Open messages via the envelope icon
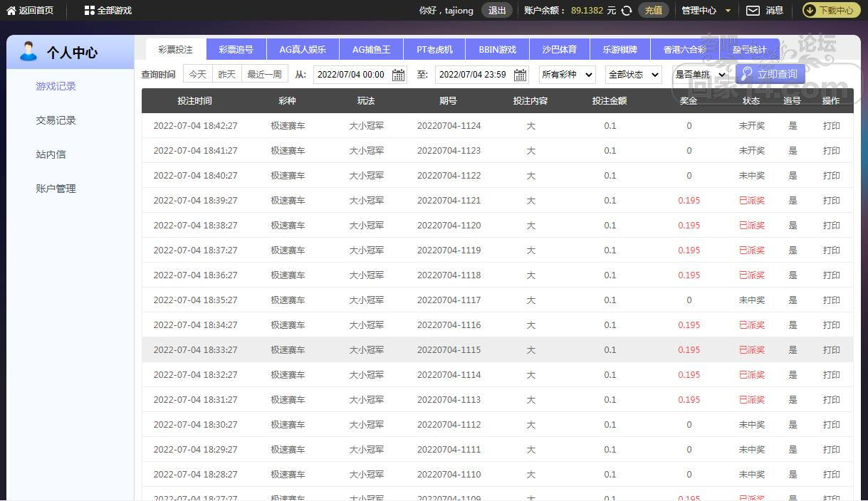868x501 pixels. pos(753,11)
